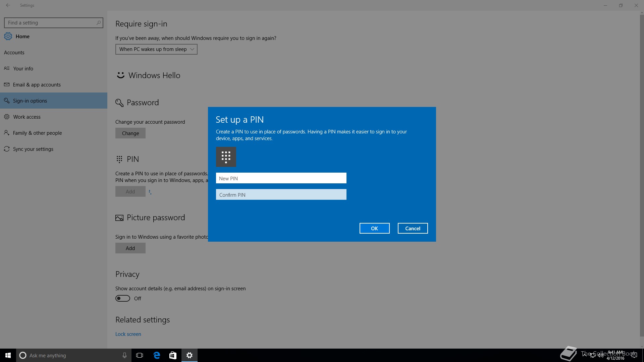The height and width of the screenshot is (362, 644).
Task: Click the Confirm PIN field
Action: (281, 194)
